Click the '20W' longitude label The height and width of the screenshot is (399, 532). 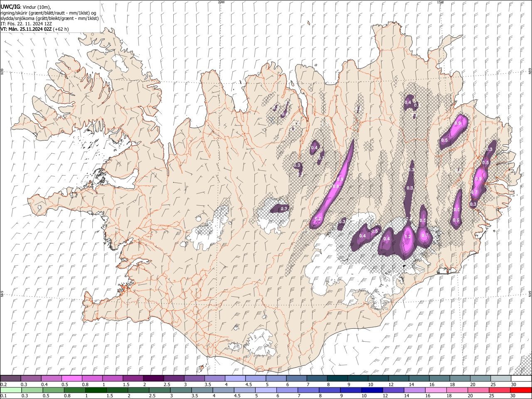coord(221,2)
